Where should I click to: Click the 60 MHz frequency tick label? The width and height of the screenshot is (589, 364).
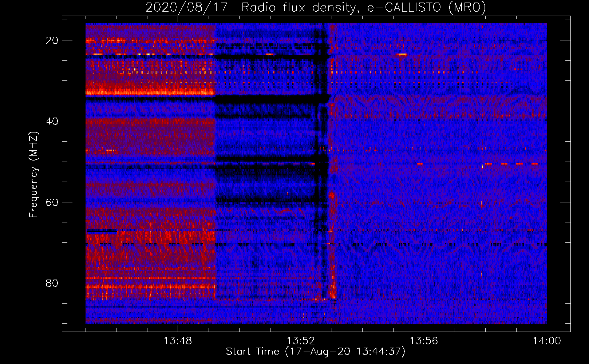(x=52, y=202)
